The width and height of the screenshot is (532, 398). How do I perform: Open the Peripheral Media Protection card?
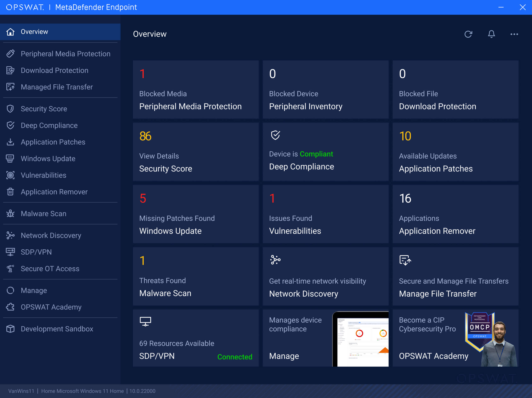pos(196,90)
